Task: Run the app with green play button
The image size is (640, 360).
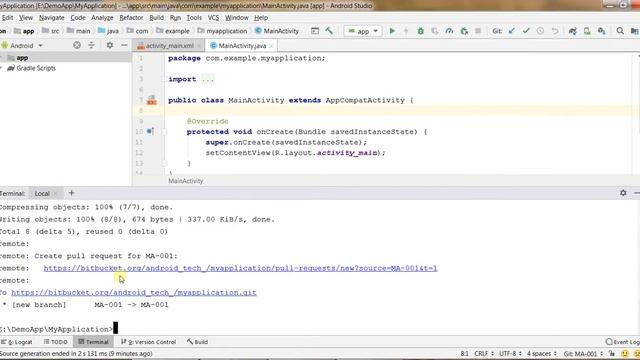Action: (392, 31)
